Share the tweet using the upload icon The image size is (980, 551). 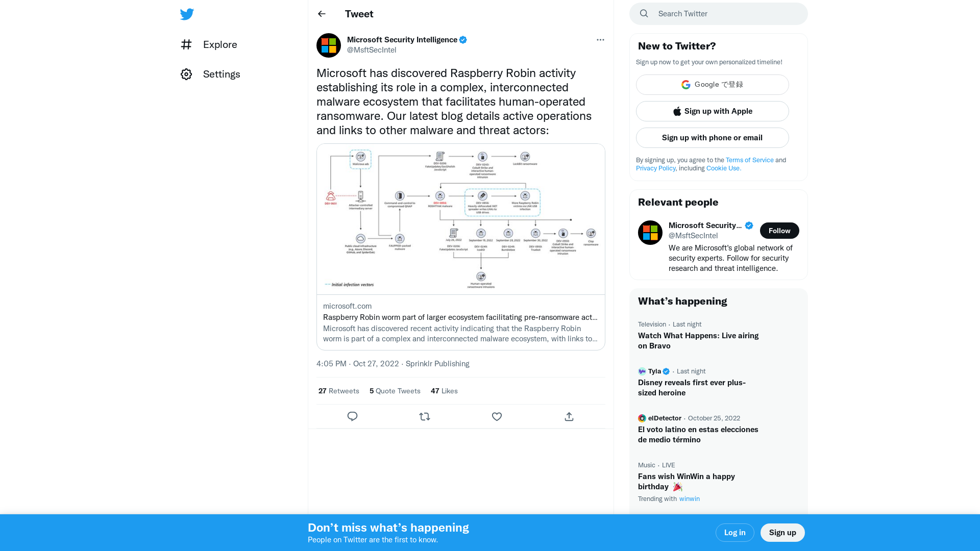click(569, 416)
